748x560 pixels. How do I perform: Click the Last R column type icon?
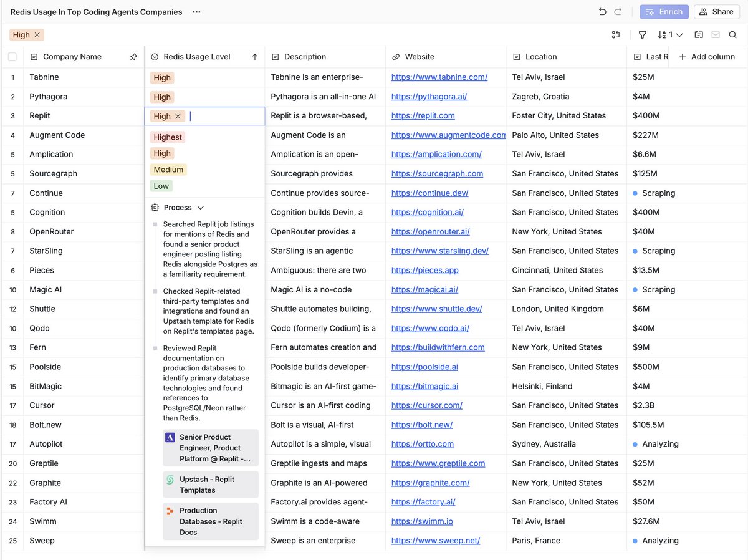[x=637, y=57]
